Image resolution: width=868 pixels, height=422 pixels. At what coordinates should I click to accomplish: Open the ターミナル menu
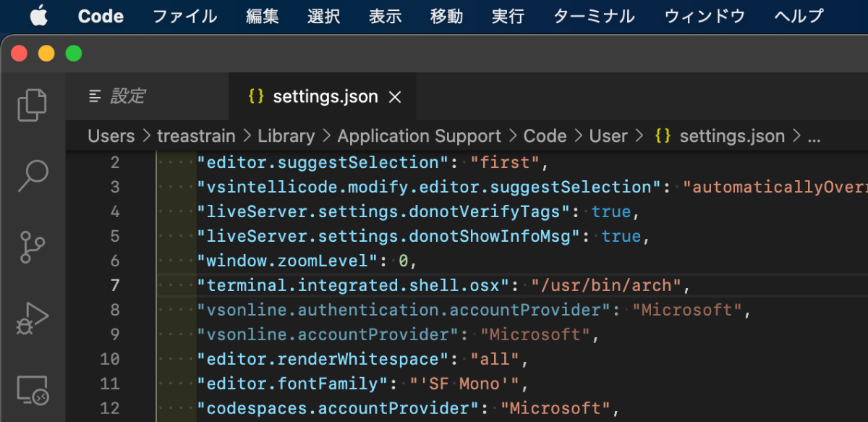[594, 16]
